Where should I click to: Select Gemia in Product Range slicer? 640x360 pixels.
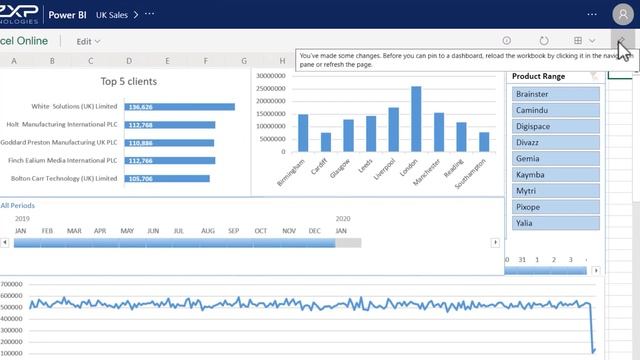coord(556,158)
